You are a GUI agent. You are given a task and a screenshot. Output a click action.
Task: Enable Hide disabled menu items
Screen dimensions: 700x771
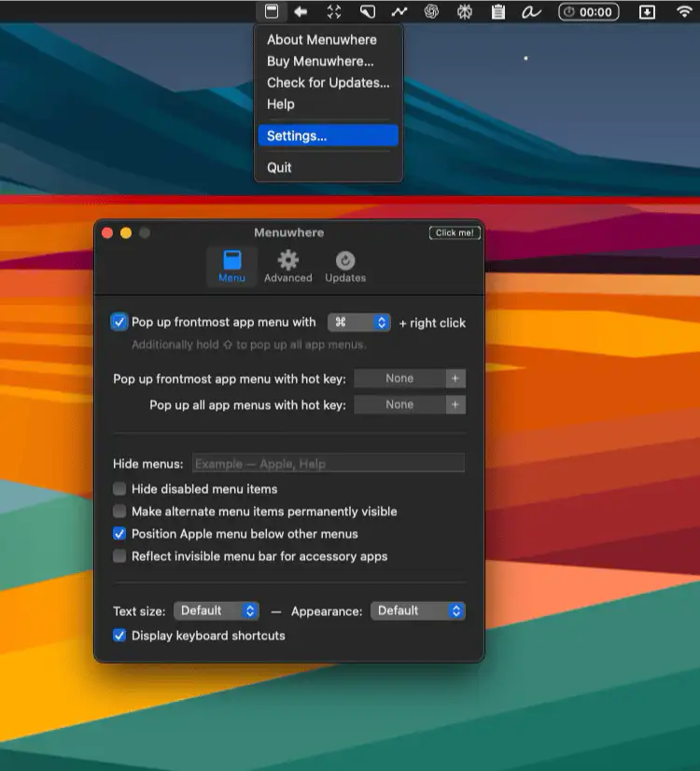(x=119, y=489)
